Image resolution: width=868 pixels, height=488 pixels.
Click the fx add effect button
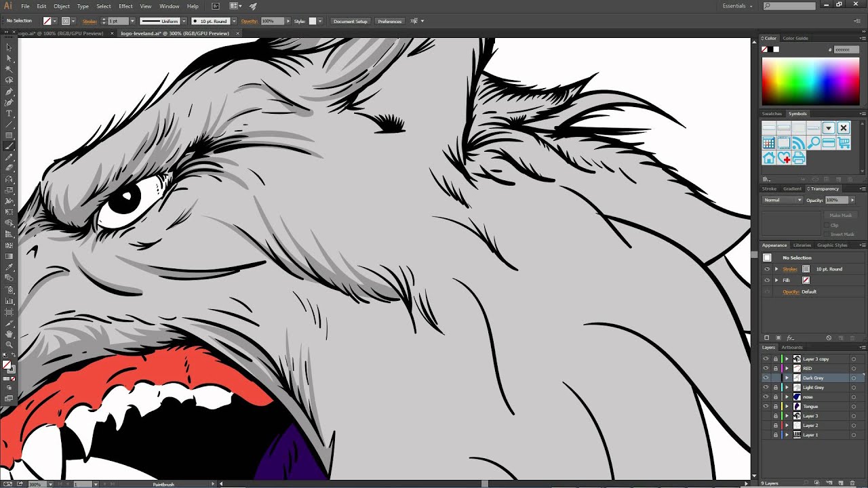[x=790, y=338]
